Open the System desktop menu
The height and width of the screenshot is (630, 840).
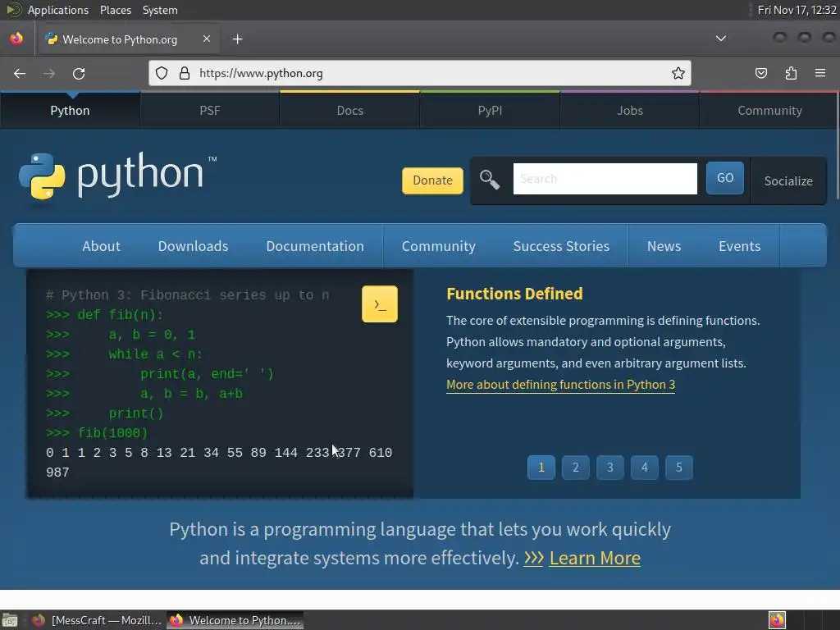tap(160, 10)
